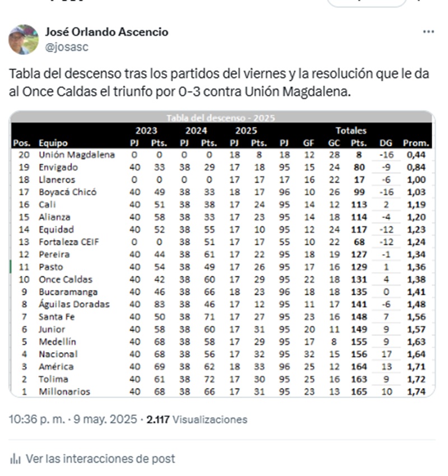Click the Once Caldas row in image
This screenshot has height=476, width=448.
(x=222, y=279)
